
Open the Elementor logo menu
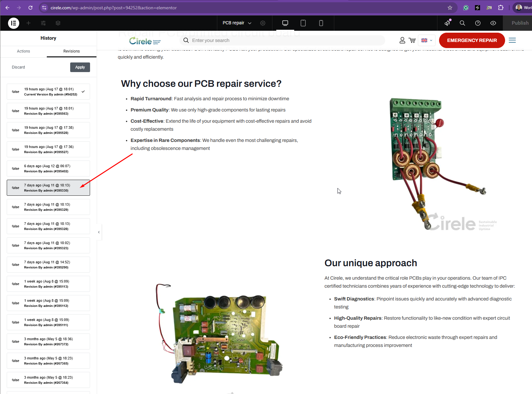click(13, 23)
